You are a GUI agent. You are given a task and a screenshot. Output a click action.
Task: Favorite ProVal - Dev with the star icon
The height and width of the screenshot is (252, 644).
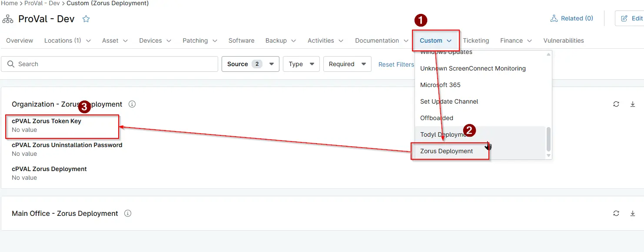[x=86, y=19]
